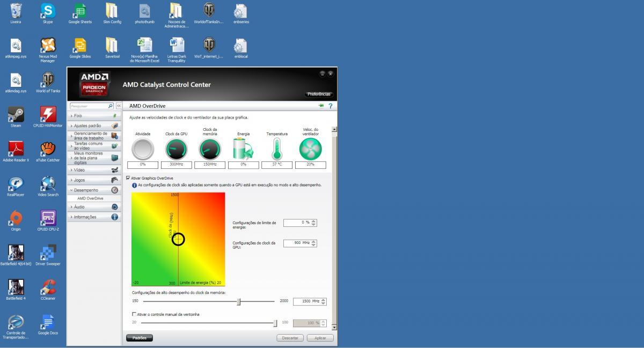Click the scrollbar down arrow in OverDrive panel
Screen dimensions: 644x348
click(x=334, y=327)
